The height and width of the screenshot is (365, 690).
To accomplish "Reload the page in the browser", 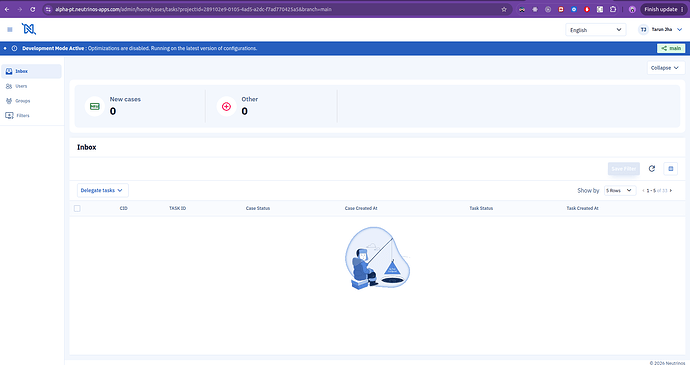I will pos(32,9).
